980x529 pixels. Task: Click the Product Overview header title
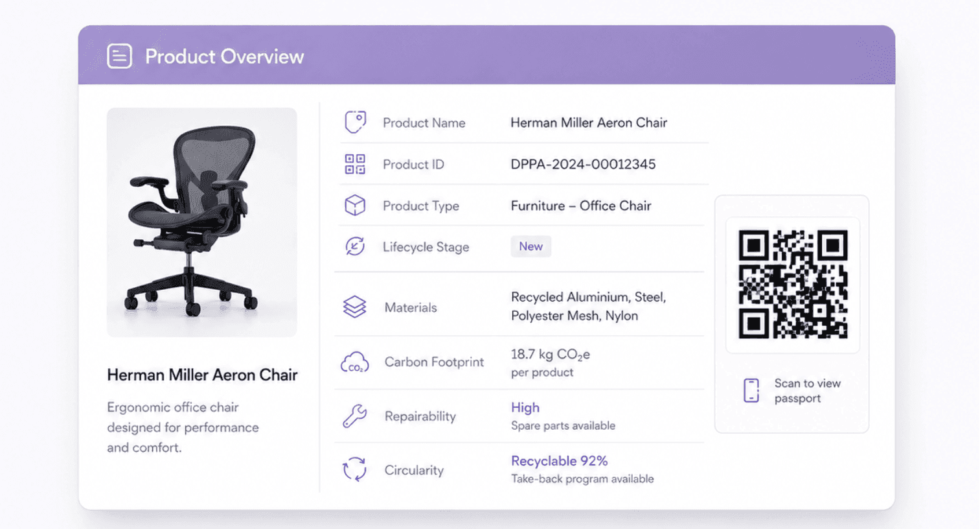(x=224, y=56)
